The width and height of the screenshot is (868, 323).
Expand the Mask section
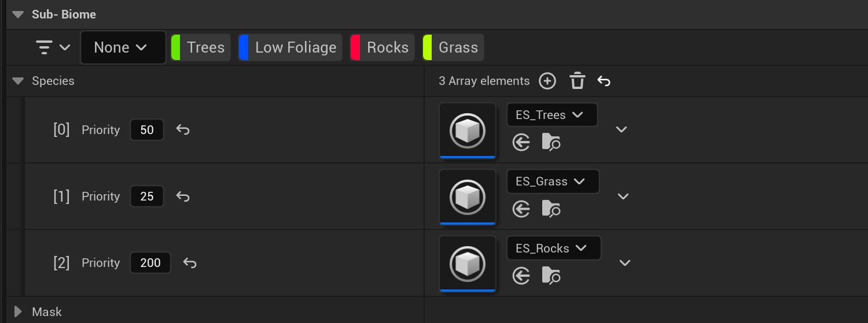pyautogui.click(x=18, y=312)
